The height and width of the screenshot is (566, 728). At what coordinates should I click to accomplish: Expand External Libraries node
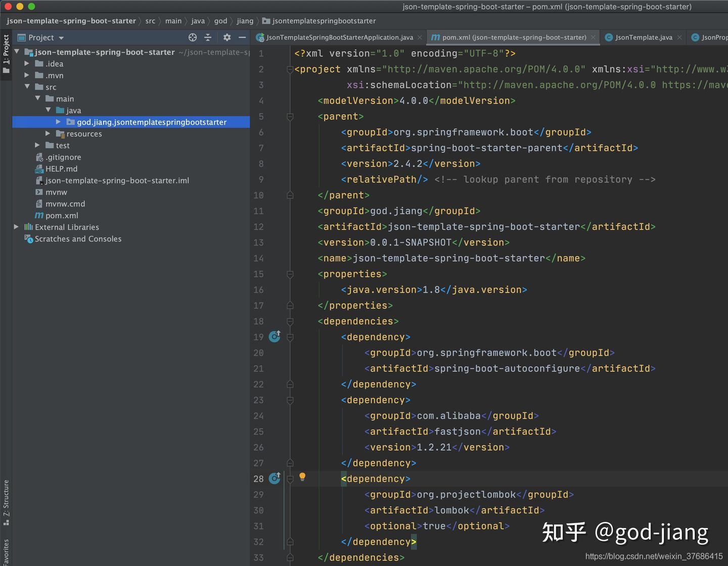16,227
